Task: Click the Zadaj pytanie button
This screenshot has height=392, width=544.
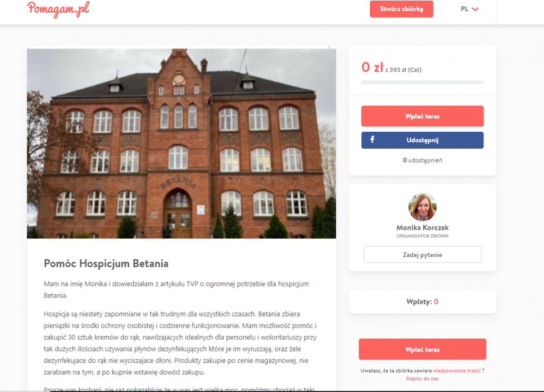Action: pyautogui.click(x=422, y=254)
